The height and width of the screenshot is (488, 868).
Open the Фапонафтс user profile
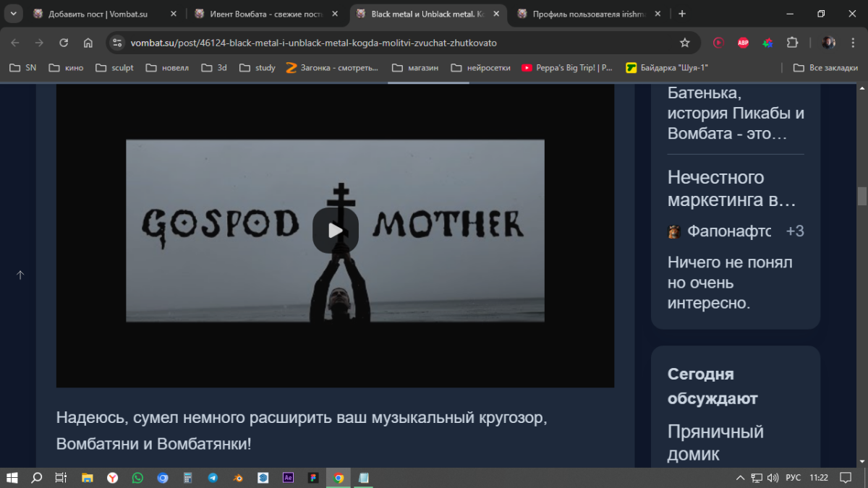[x=729, y=231]
